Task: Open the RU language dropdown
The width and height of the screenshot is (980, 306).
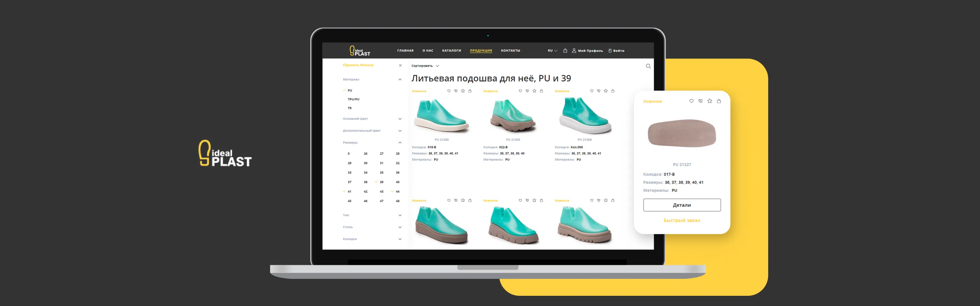Action: pos(552,50)
